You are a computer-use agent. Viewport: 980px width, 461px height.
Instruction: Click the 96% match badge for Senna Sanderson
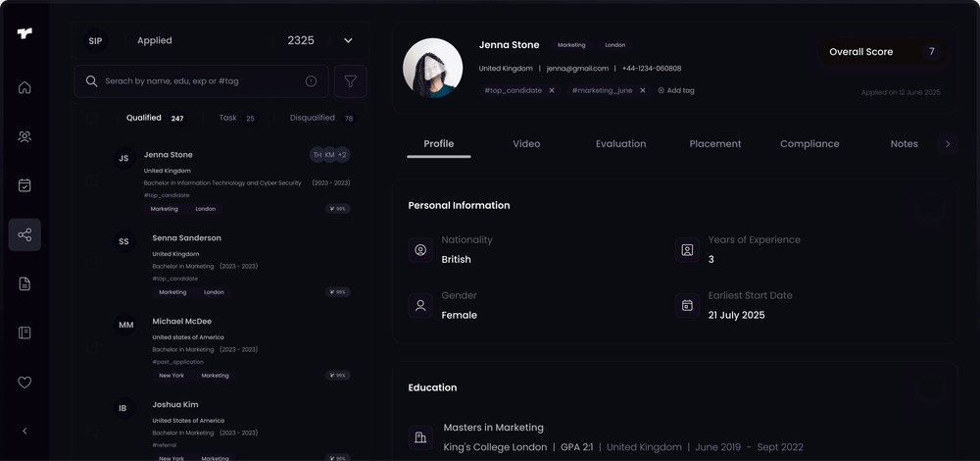(x=337, y=292)
